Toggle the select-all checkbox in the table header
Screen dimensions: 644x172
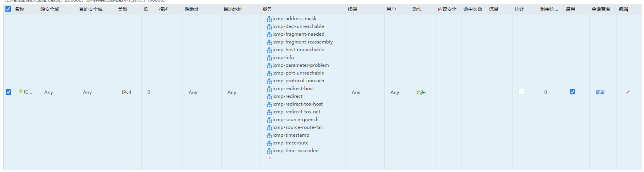pyautogui.click(x=8, y=9)
